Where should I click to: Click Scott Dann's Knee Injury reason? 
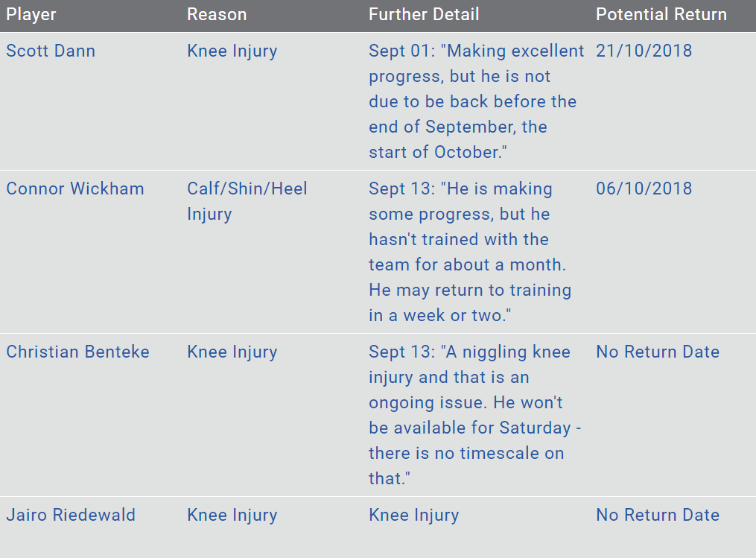(232, 51)
